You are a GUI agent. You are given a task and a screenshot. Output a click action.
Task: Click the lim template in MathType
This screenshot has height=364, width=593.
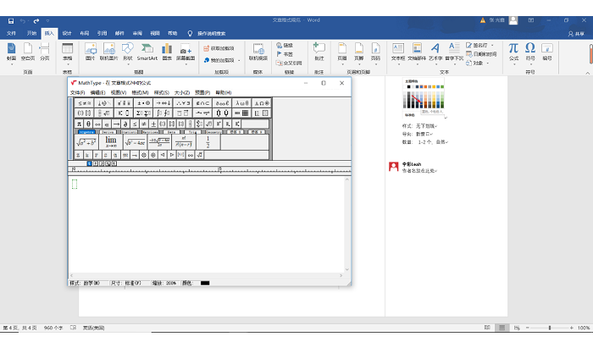(x=111, y=142)
